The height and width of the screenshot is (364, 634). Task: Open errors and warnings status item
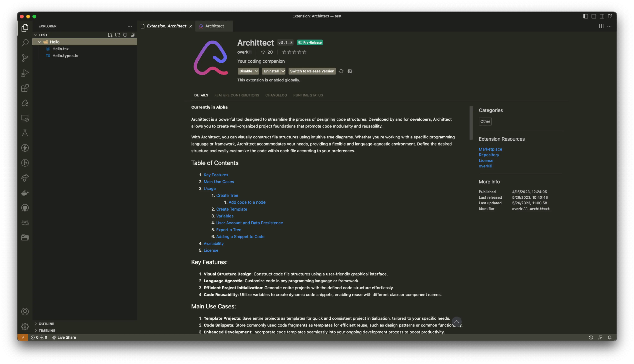39,337
